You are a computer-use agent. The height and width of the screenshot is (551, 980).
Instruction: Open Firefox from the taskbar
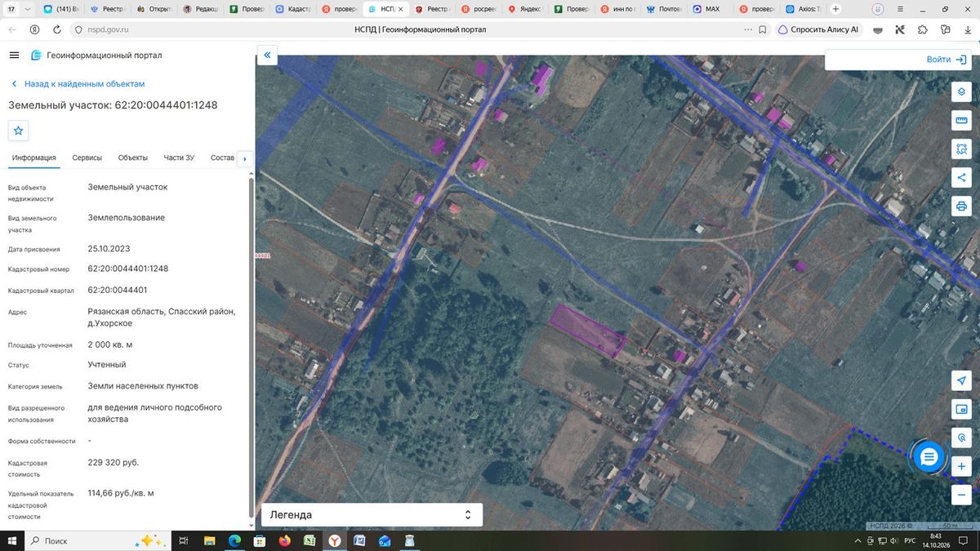[x=284, y=540]
